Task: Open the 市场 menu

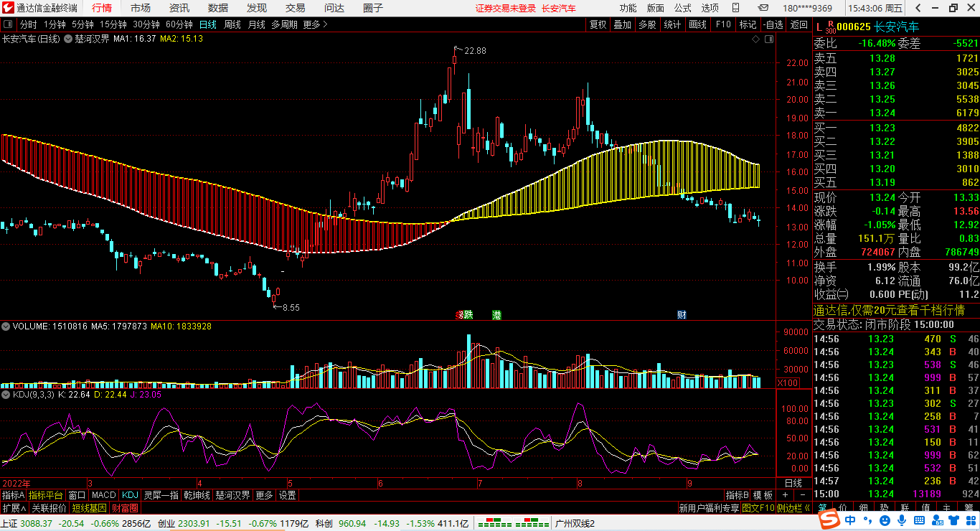Action: click(x=141, y=8)
